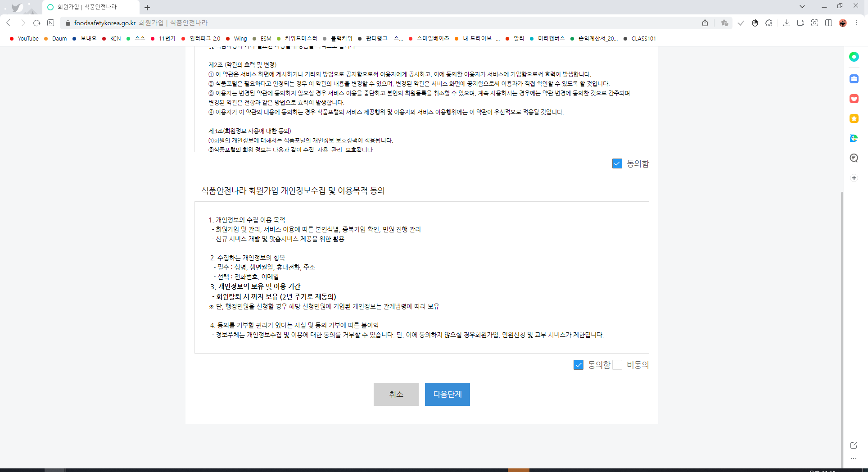Viewport: 868px width, 472px height.
Task: Open the CLASS101 bookmark
Action: click(x=640, y=39)
